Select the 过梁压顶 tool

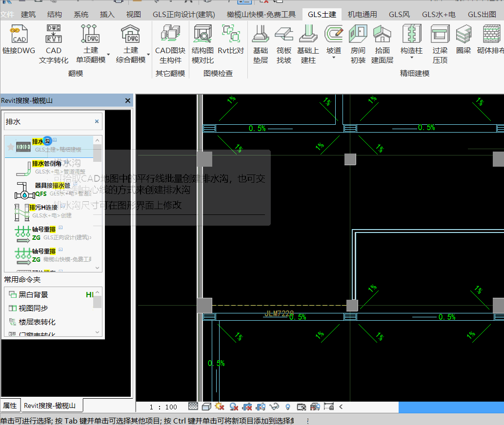(440, 44)
